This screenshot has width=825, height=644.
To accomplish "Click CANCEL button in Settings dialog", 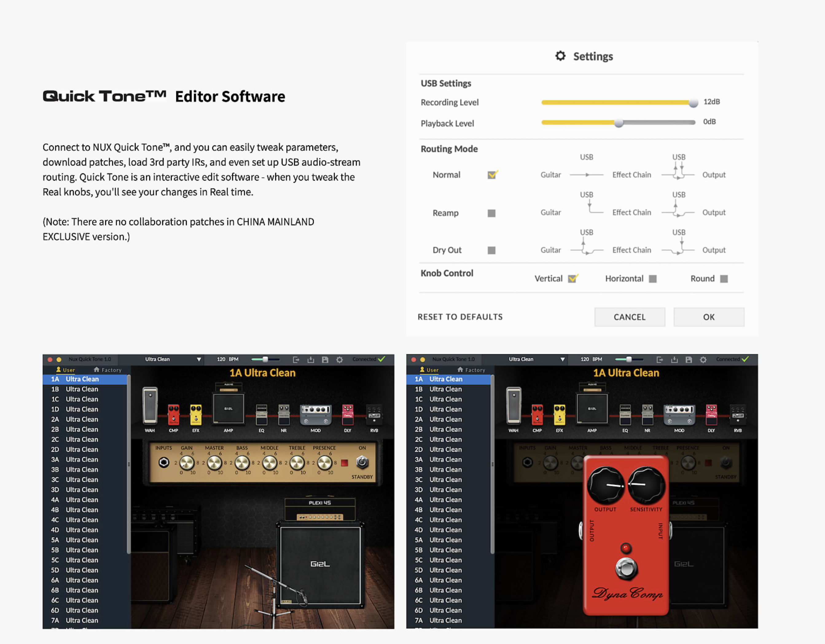I will click(630, 317).
